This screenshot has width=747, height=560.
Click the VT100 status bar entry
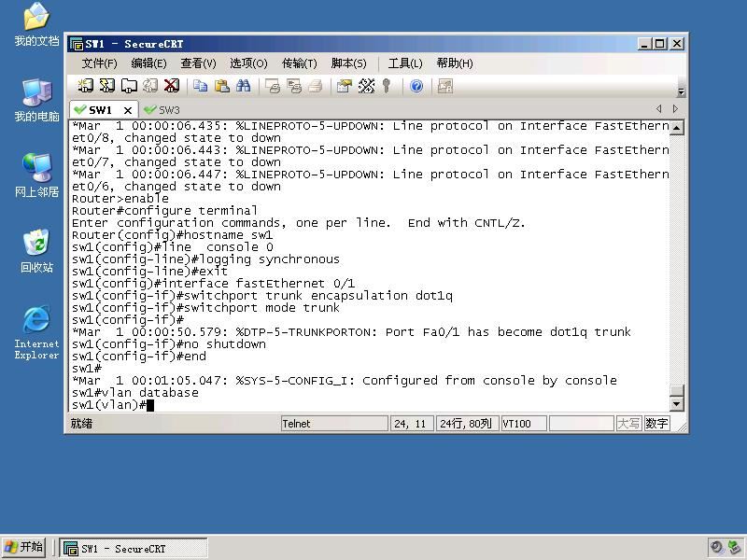(524, 424)
